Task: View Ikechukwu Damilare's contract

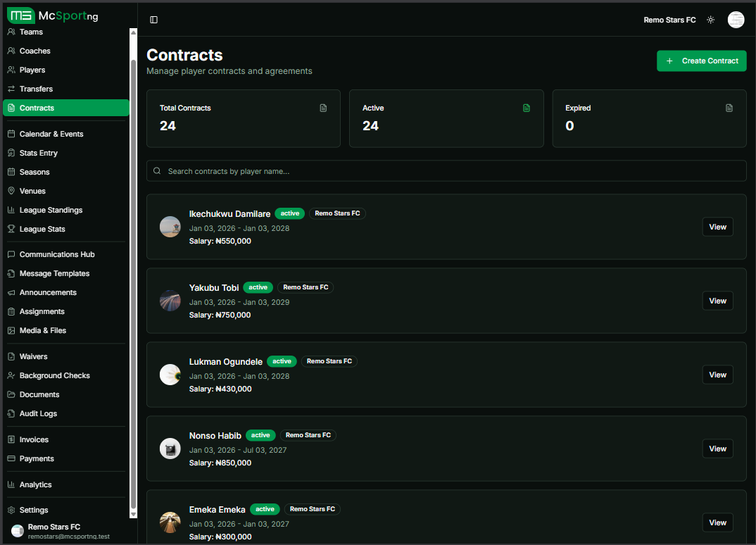Action: 717,227
